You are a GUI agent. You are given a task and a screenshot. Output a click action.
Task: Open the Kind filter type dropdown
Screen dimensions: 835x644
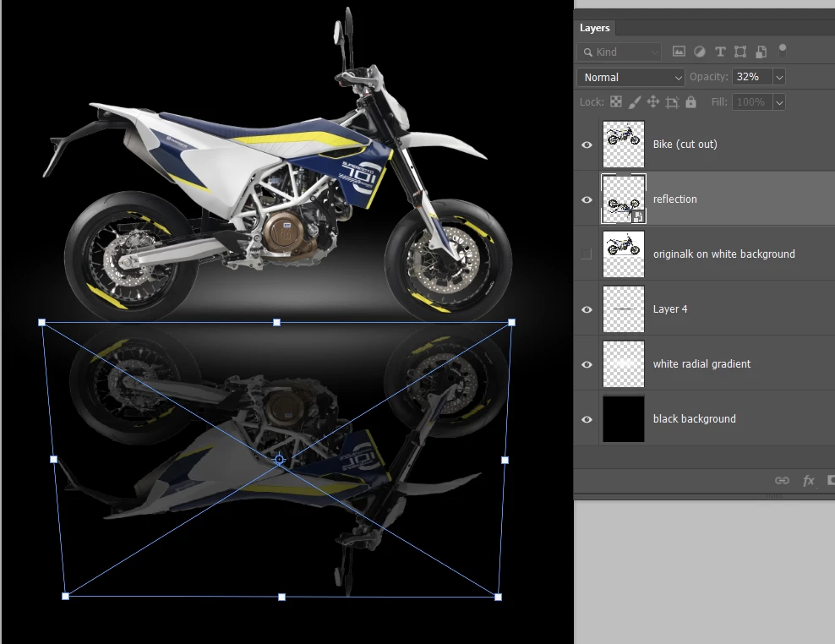619,52
